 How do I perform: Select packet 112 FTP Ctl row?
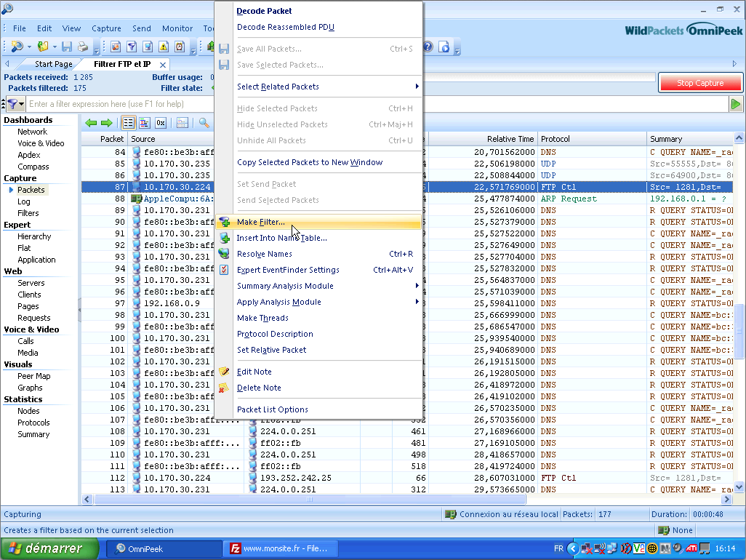click(406, 478)
